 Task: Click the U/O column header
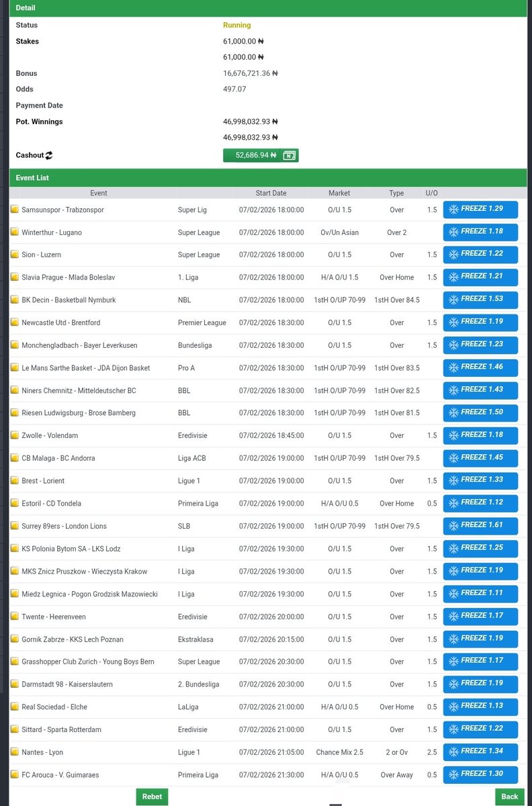coord(431,193)
